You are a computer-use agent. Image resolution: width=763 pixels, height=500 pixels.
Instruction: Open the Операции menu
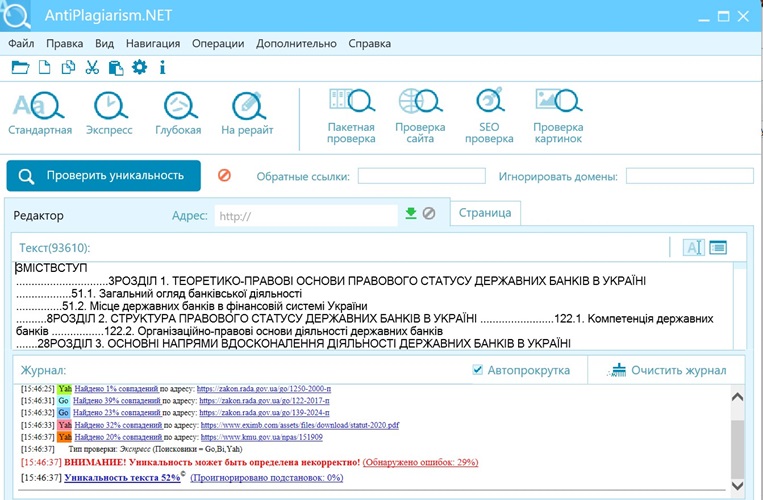click(x=218, y=43)
